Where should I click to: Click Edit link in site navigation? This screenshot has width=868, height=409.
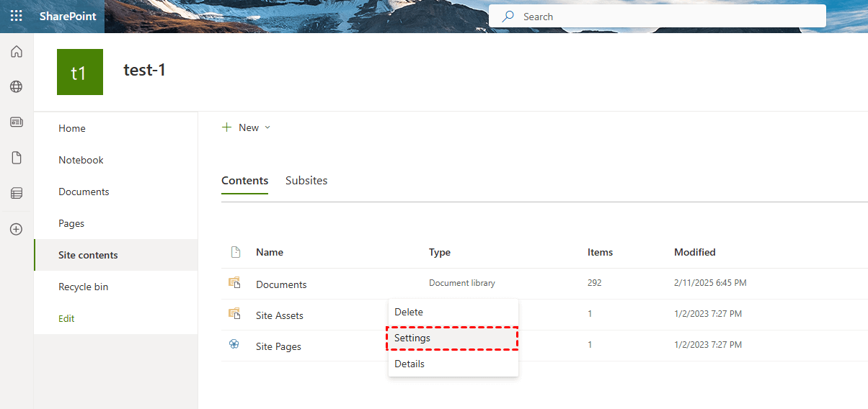pyautogui.click(x=66, y=318)
